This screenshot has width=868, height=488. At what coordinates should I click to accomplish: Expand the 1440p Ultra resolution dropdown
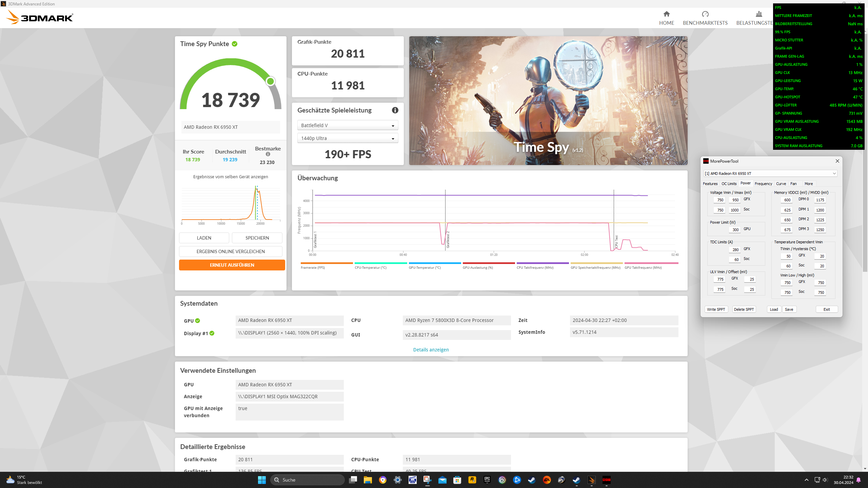pyautogui.click(x=348, y=138)
